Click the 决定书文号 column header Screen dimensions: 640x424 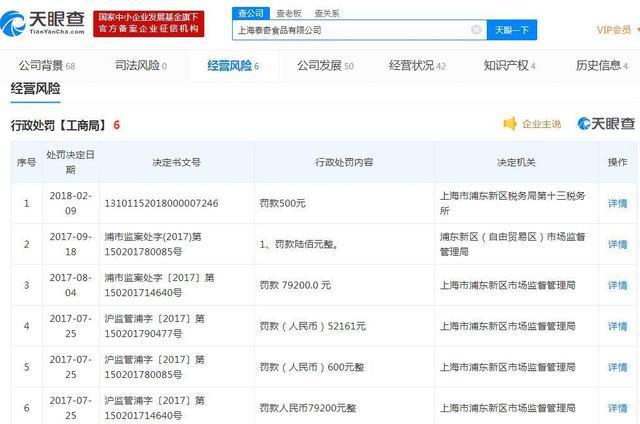coord(176,162)
